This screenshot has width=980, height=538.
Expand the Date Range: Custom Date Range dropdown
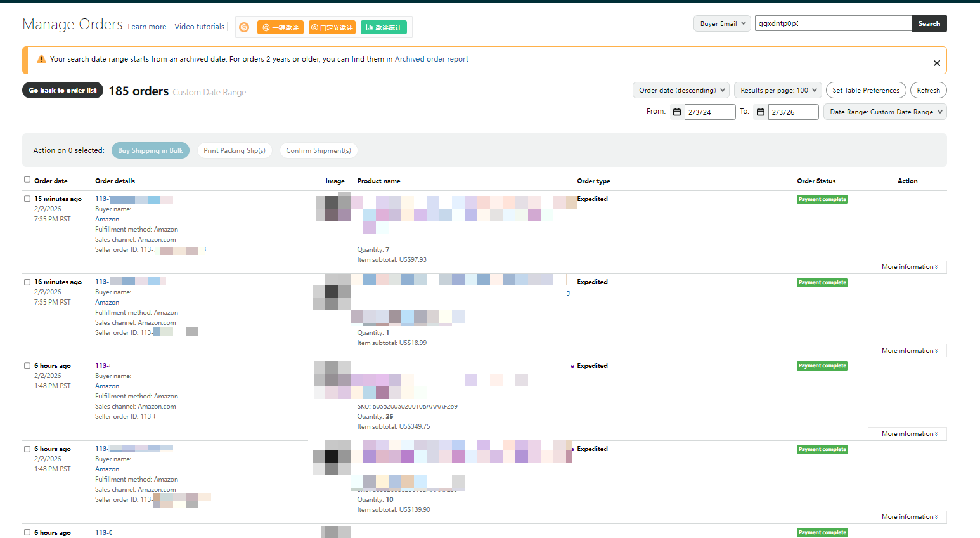885,112
